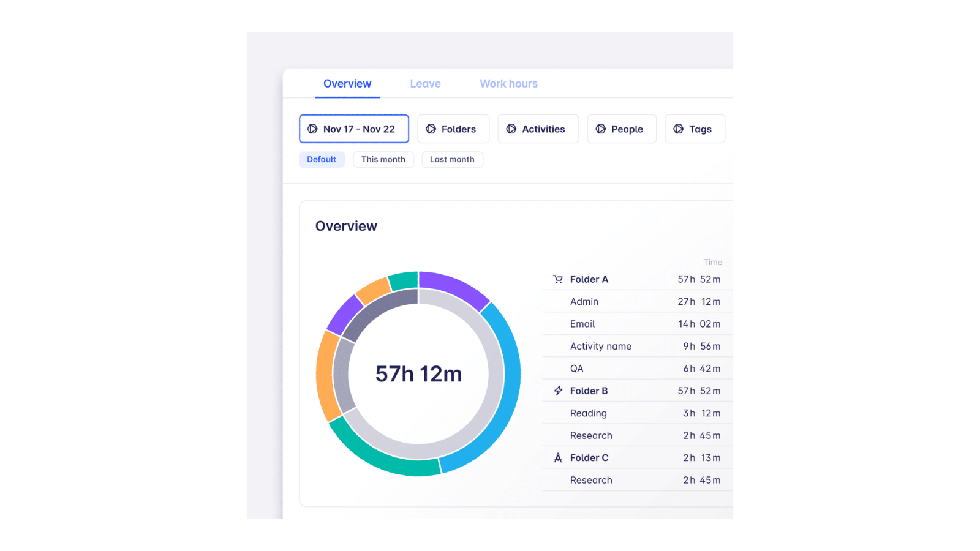Open the Tags filter
This screenshot has width=980, height=551.
[695, 129]
